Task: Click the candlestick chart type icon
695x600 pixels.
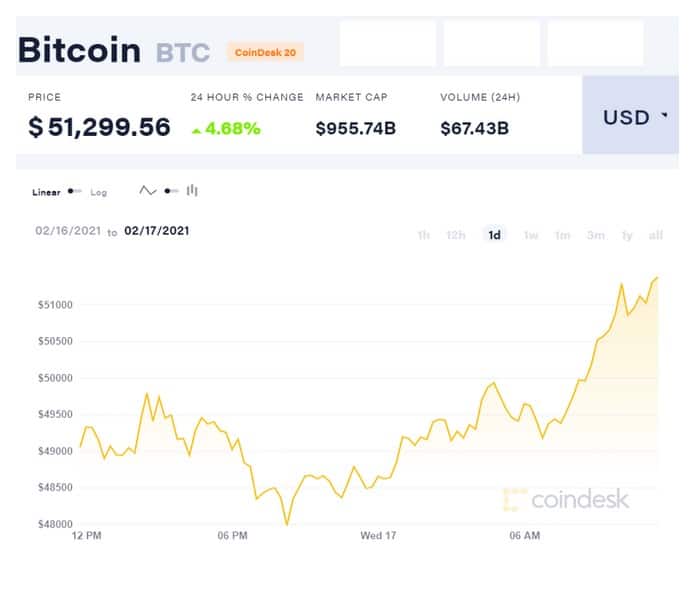Action: click(x=192, y=191)
